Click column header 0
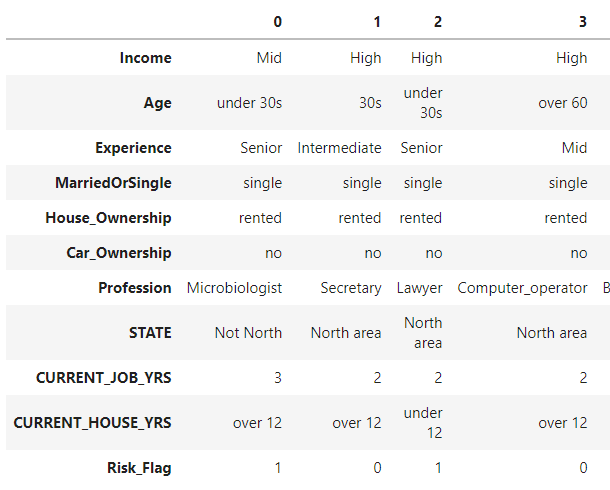Screen dimensions: 610x490 pyautogui.click(x=277, y=21)
